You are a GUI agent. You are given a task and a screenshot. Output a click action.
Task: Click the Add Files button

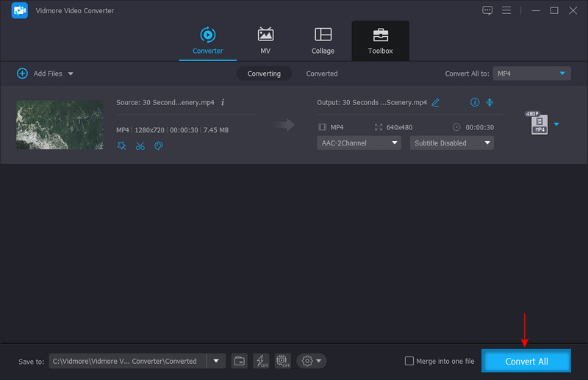click(x=44, y=74)
